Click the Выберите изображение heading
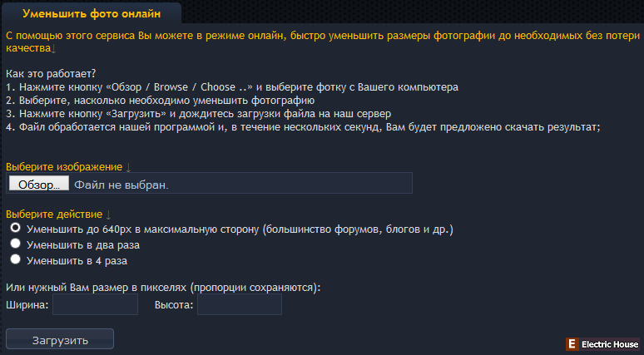This screenshot has width=644, height=355. (64, 167)
